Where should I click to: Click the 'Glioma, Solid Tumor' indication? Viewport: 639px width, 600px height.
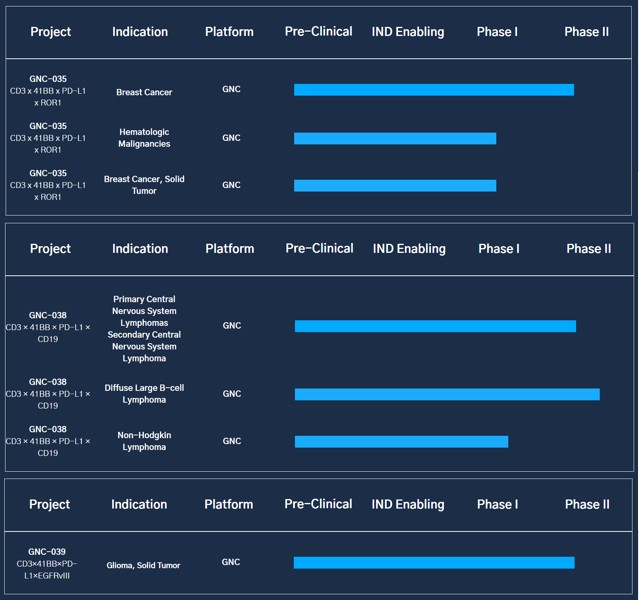[x=143, y=565]
